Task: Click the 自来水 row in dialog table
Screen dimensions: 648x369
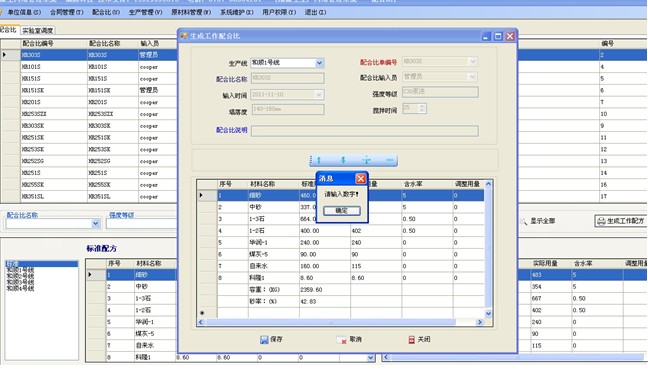Action: [341, 266]
